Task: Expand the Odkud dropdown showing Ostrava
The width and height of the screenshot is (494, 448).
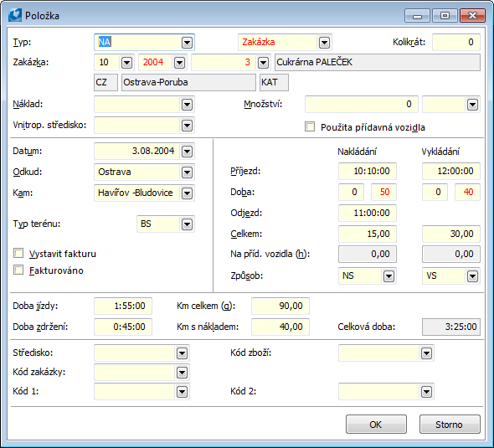Action: (187, 173)
